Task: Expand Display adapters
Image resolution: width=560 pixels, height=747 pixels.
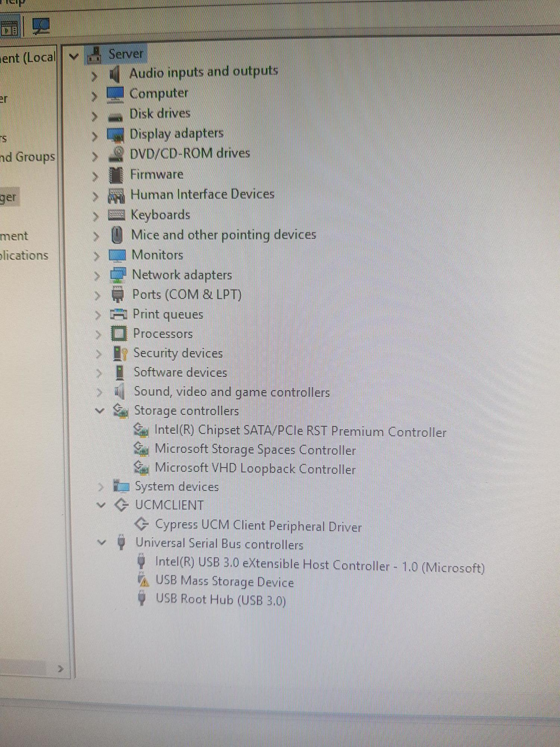Action: [95, 137]
